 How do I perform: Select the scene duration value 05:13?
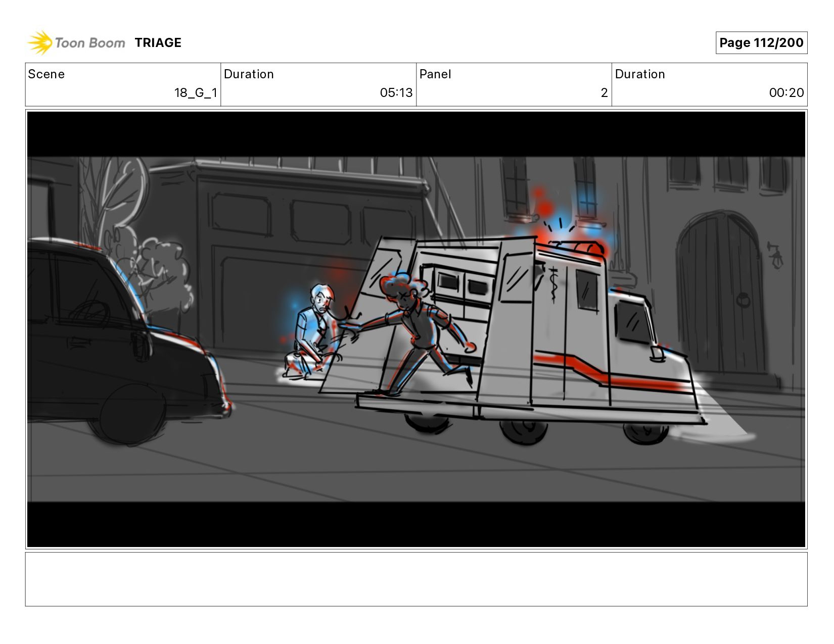pos(396,93)
